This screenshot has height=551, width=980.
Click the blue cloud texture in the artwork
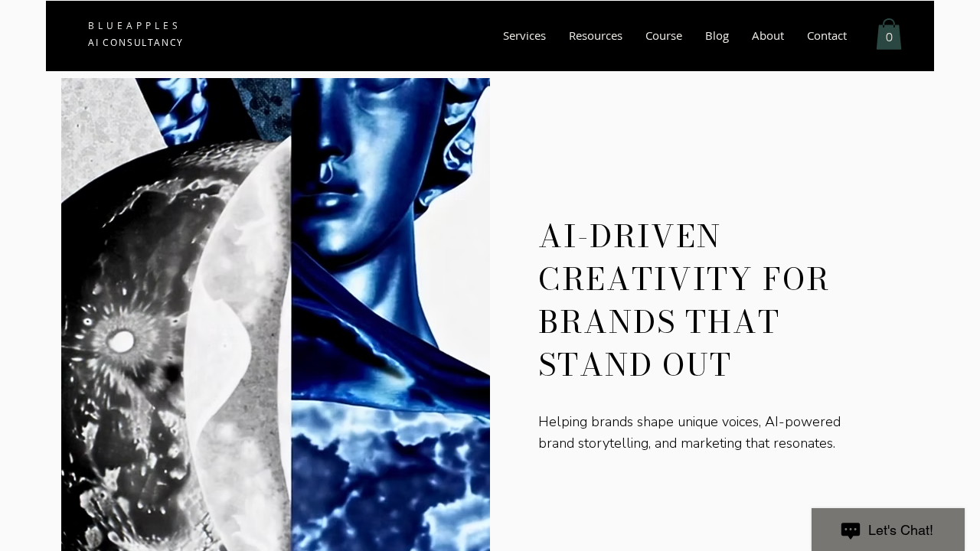(x=390, y=482)
